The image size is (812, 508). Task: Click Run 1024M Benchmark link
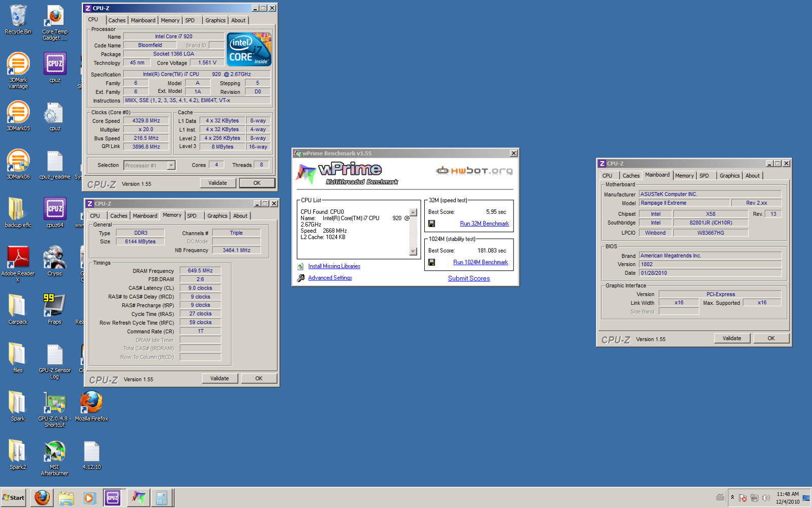click(x=480, y=262)
